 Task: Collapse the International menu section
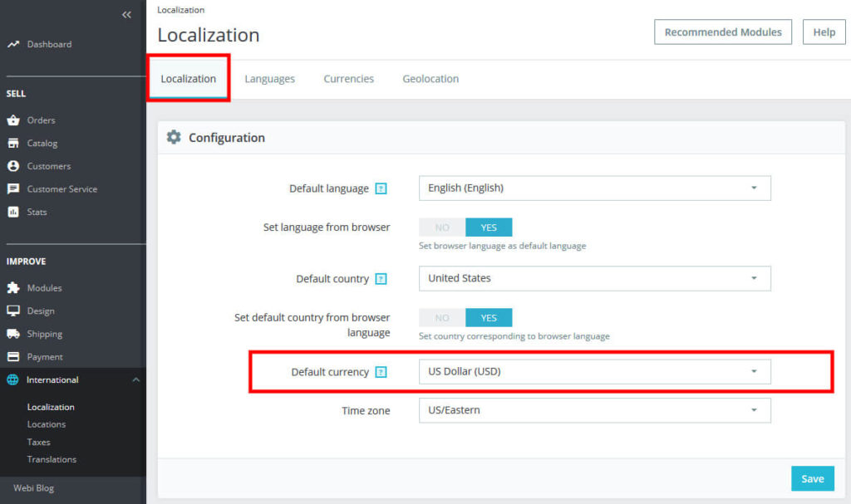tap(136, 380)
